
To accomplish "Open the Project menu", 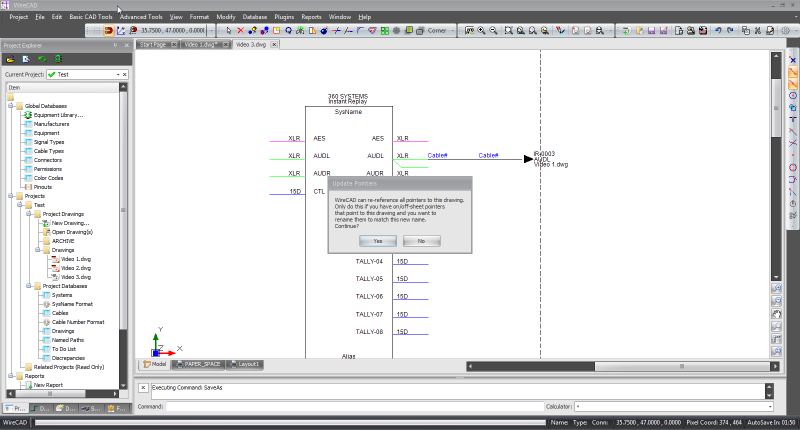I will (18, 17).
